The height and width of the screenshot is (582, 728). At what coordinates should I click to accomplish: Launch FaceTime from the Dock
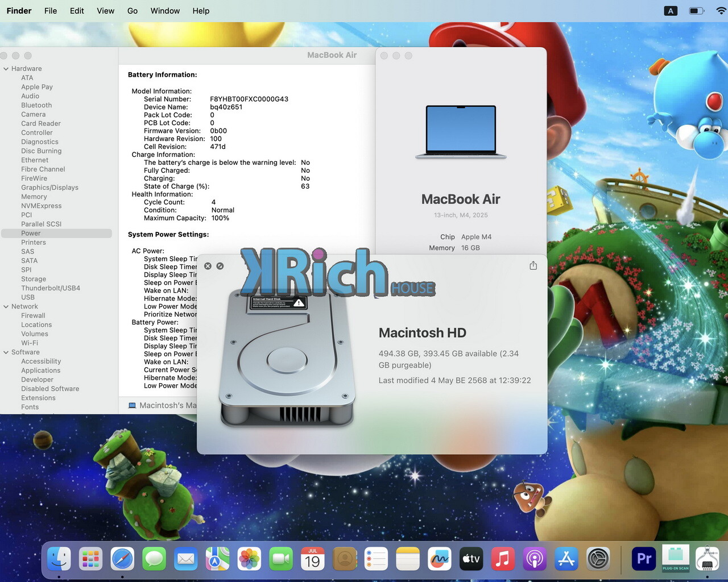click(281, 559)
